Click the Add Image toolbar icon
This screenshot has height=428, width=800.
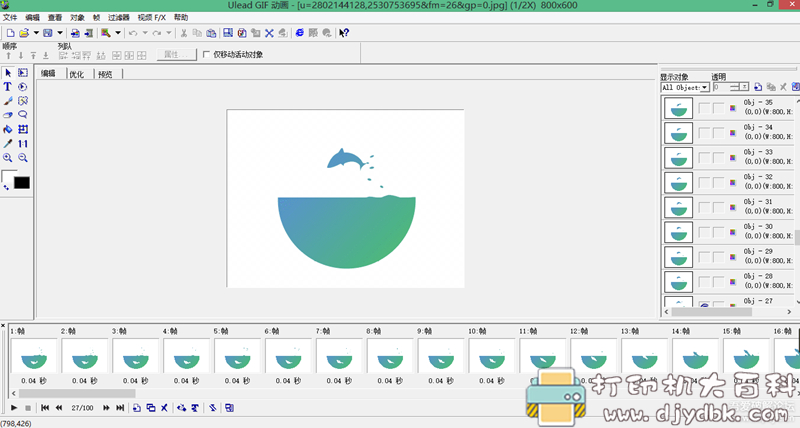point(75,33)
